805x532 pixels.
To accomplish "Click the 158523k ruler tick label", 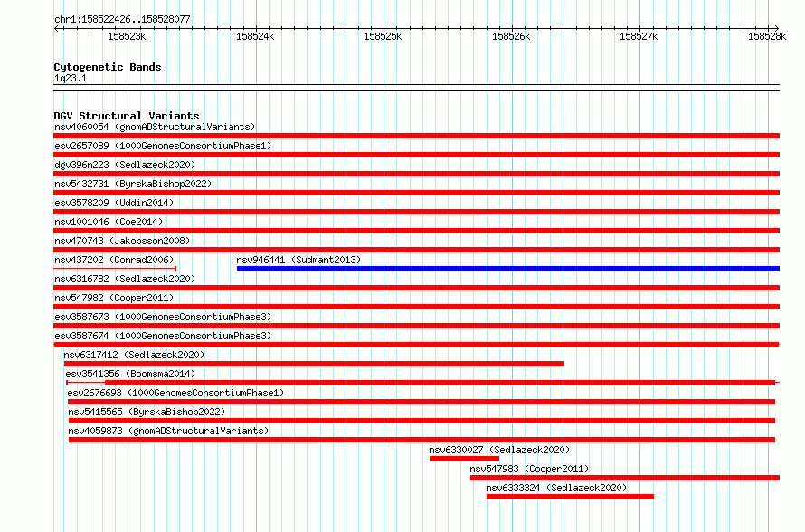I will tap(127, 36).
